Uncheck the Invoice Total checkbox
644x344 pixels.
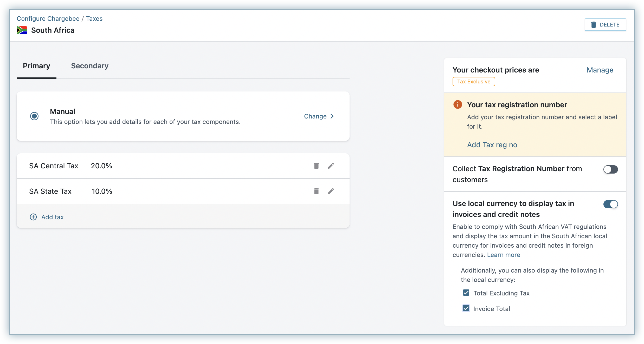coord(466,308)
